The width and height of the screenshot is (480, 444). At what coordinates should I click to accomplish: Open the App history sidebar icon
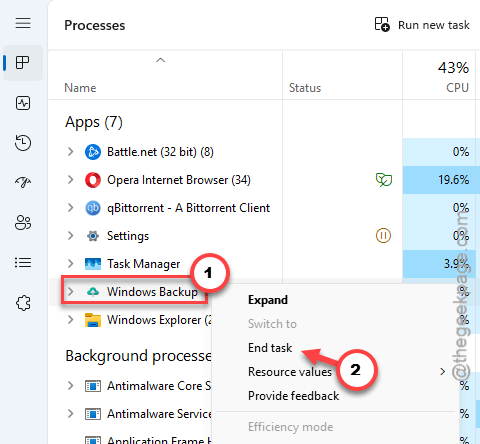[x=23, y=143]
